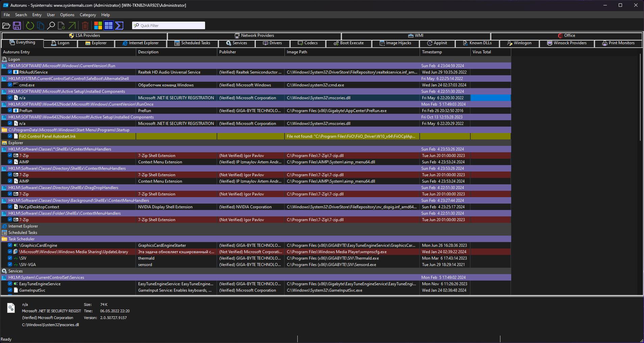The width and height of the screenshot is (644, 343).
Task: Click the Startup folder path icon
Action: pyautogui.click(x=4, y=130)
